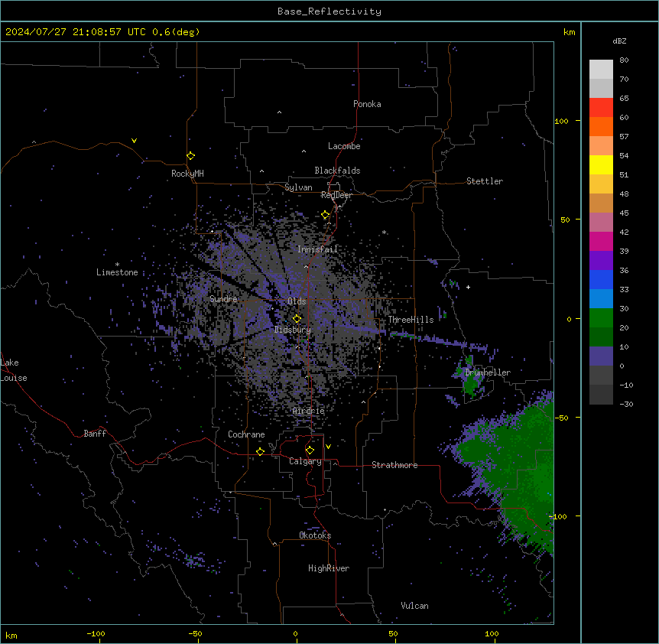
Task: Select the Didsbury label
Action: 292,330
